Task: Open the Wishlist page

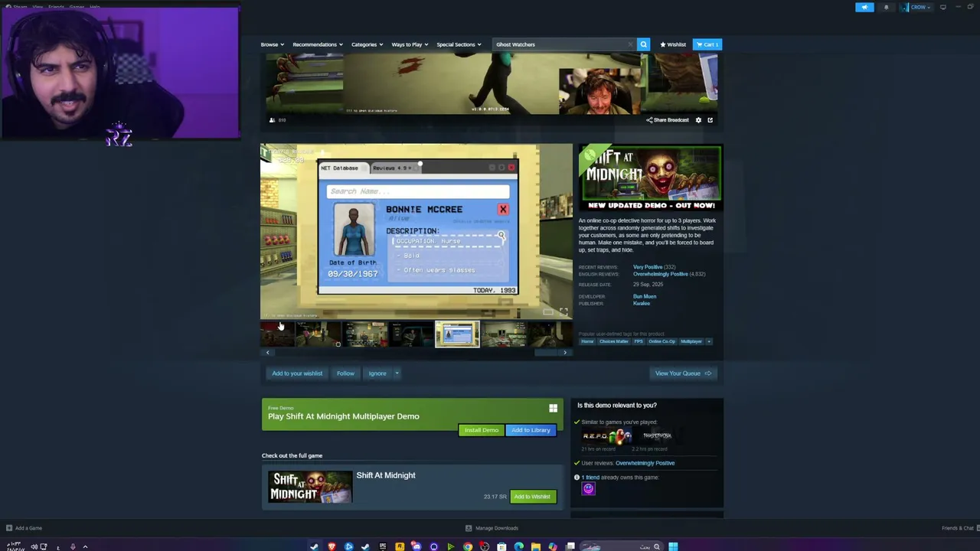Action: pos(673,44)
